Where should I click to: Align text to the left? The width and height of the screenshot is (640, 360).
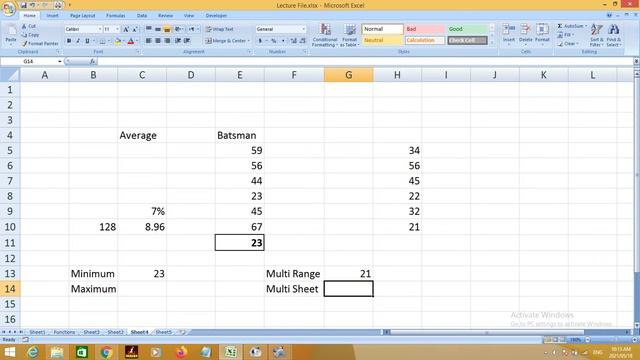click(149, 41)
